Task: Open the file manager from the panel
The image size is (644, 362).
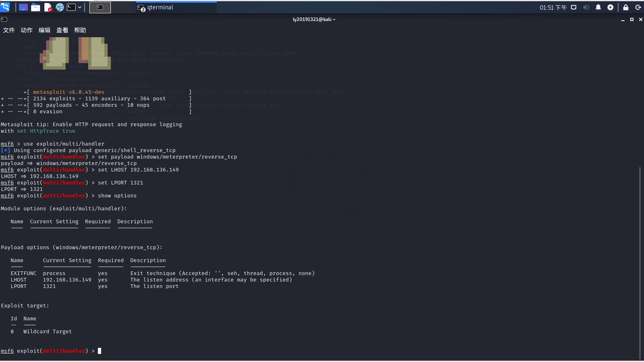Action: (x=36, y=7)
